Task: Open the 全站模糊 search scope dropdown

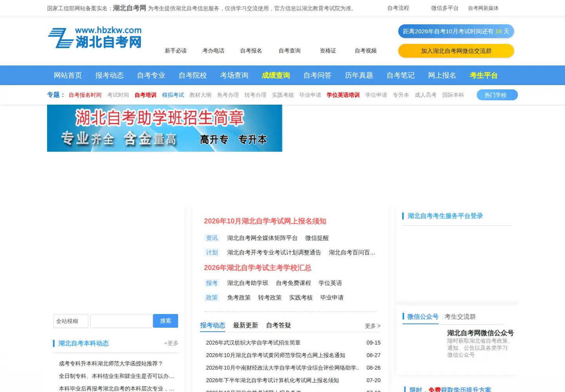Action: point(71,321)
